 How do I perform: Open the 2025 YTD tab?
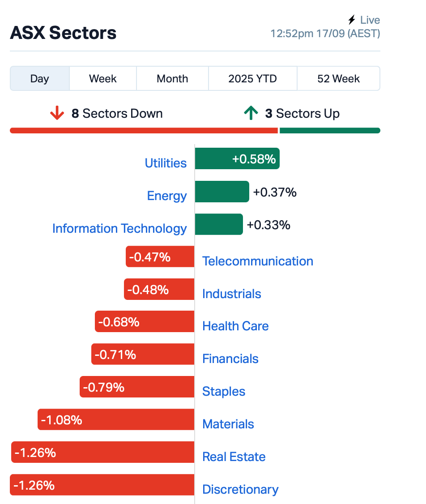coord(252,79)
